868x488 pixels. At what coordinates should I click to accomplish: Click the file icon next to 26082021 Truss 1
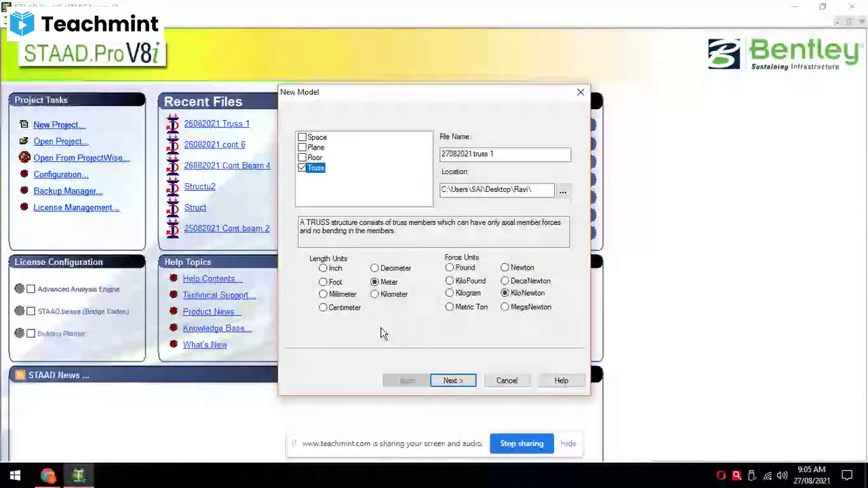coord(172,123)
